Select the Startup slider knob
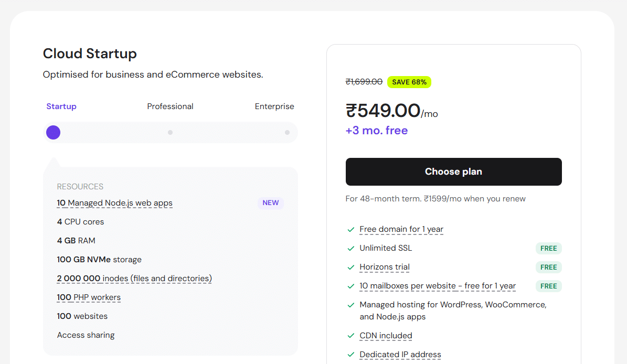 coord(53,133)
